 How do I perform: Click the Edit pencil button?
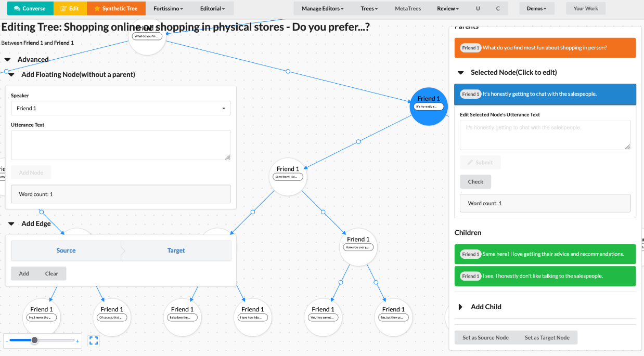(x=70, y=8)
